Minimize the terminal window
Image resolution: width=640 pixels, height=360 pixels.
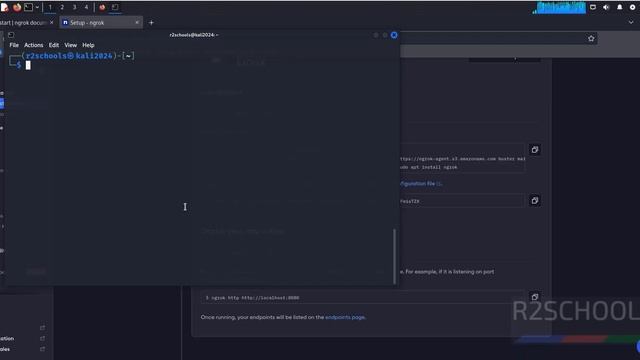coord(376,36)
